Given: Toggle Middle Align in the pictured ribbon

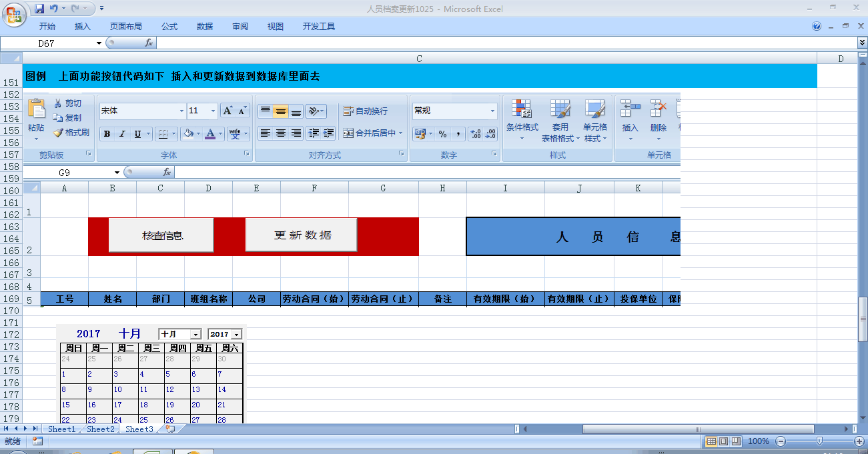Looking at the screenshot, I should tap(280, 111).
